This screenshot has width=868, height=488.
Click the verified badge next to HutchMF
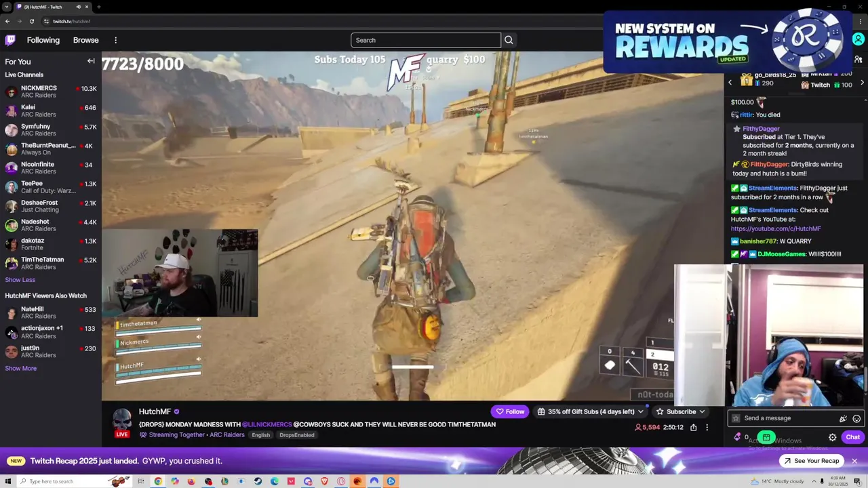click(177, 411)
